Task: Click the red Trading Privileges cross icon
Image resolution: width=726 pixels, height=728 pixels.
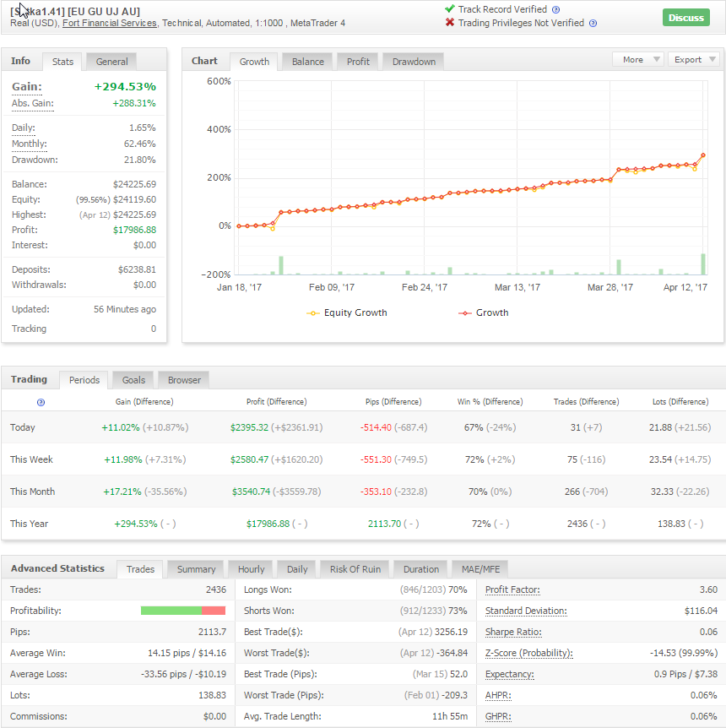Action: [x=449, y=22]
